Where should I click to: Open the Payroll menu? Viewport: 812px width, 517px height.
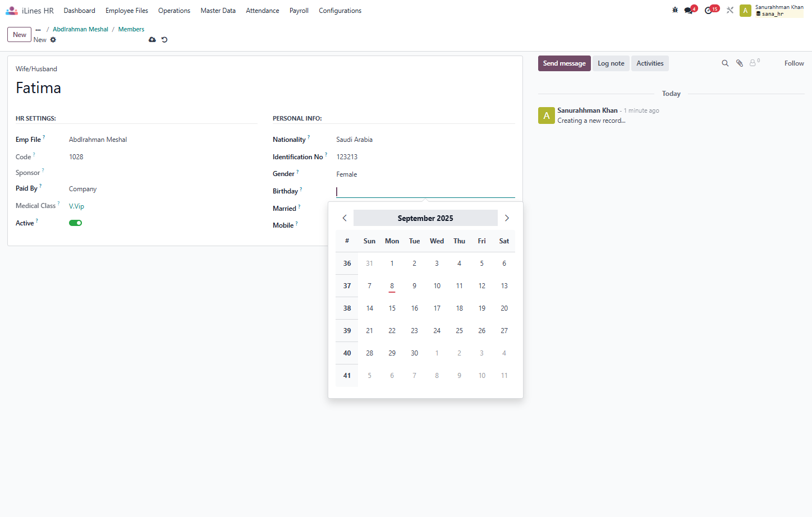click(299, 11)
